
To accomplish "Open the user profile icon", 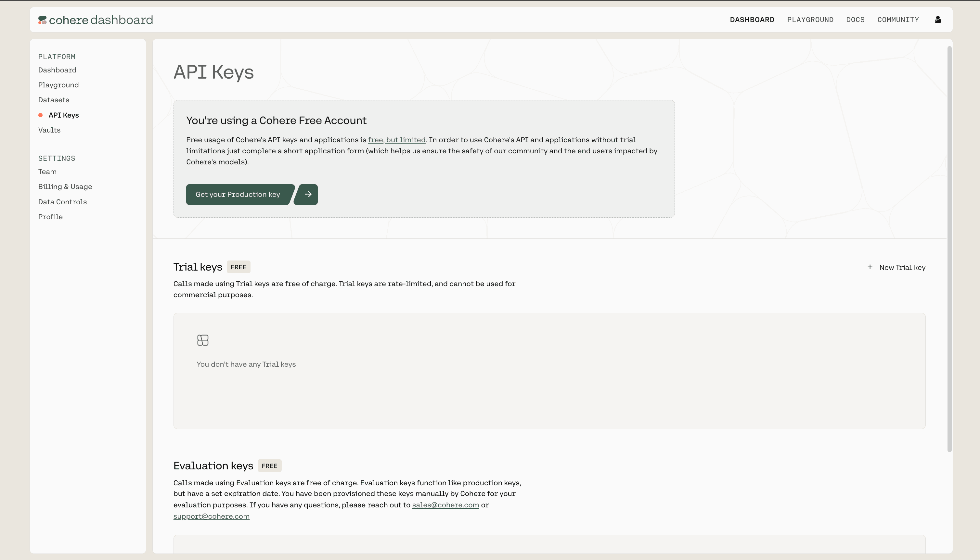I will 938,19.
